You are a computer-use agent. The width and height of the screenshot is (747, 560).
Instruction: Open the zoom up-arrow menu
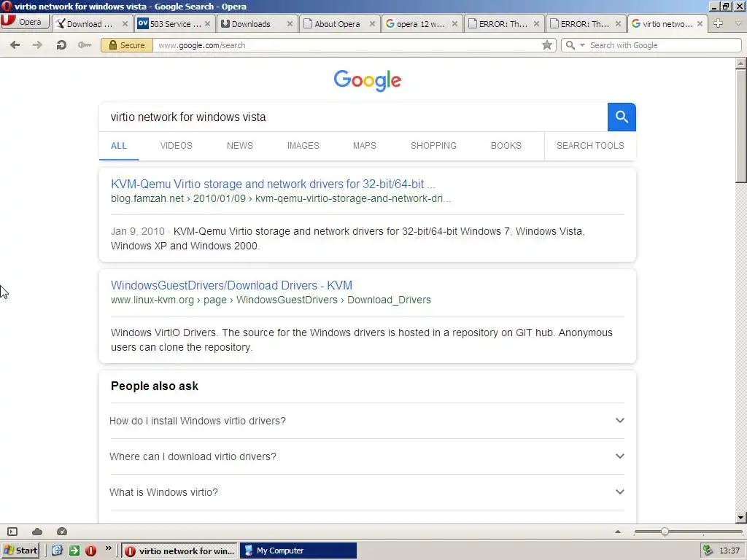pos(618,532)
